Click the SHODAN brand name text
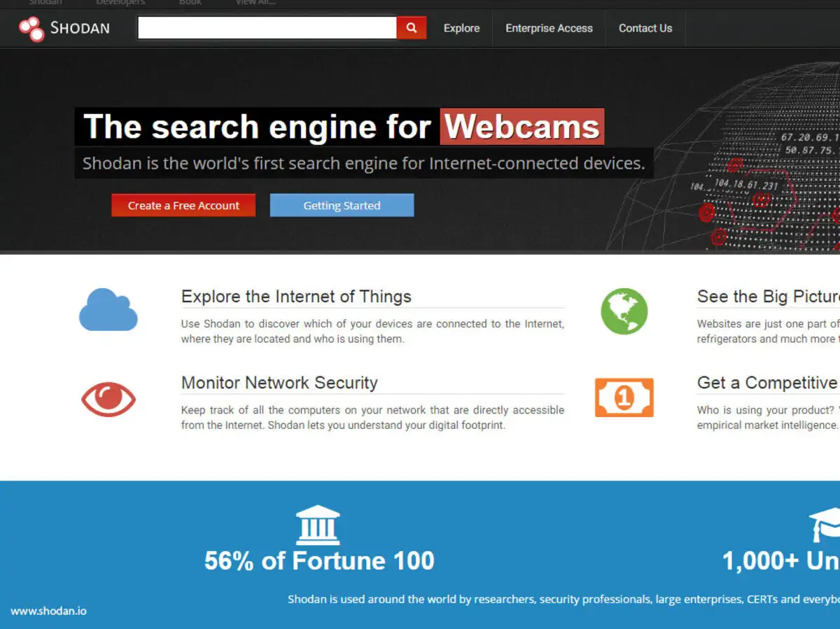Image resolution: width=840 pixels, height=629 pixels. coord(80,29)
